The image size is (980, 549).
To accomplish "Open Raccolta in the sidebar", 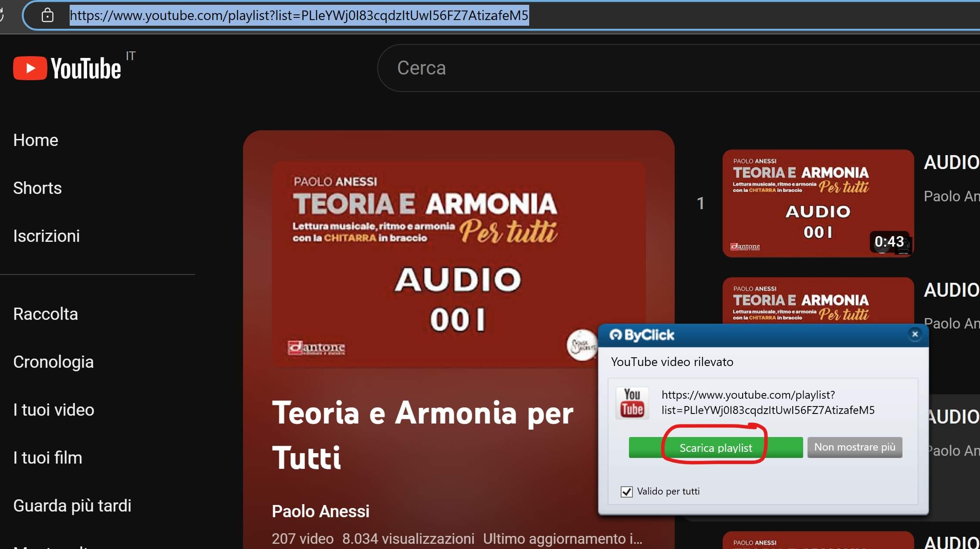I will click(x=46, y=314).
